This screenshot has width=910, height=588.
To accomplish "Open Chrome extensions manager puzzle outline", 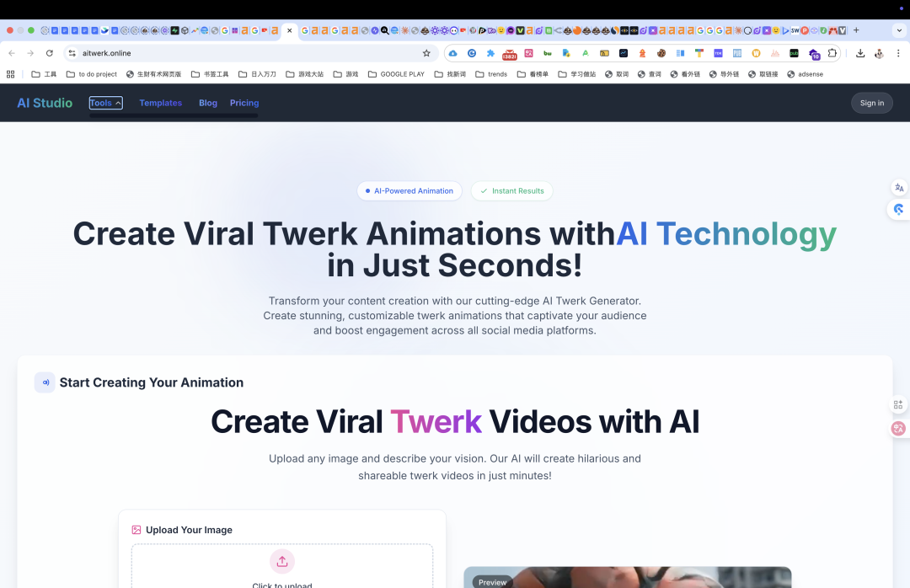I will point(832,53).
